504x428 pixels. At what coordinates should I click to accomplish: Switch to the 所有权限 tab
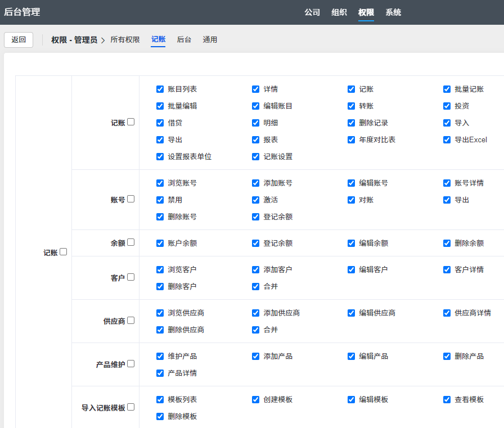tap(125, 39)
